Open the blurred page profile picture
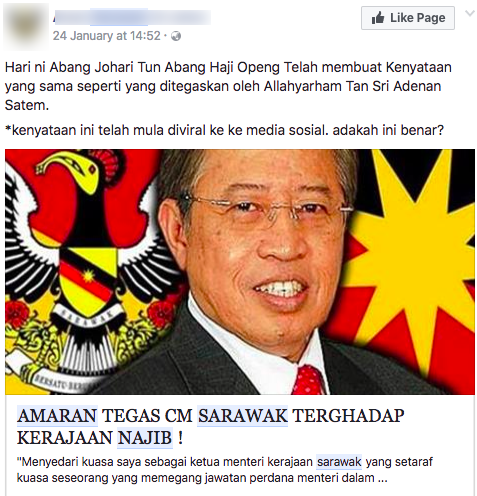Screen dimensions: 477x496 tap(25, 25)
